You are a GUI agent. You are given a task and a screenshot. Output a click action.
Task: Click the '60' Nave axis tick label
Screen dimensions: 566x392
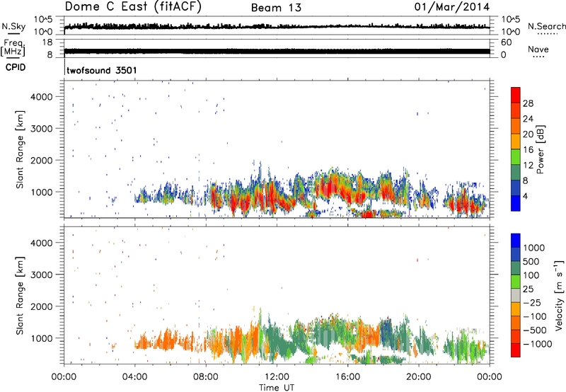click(x=506, y=42)
